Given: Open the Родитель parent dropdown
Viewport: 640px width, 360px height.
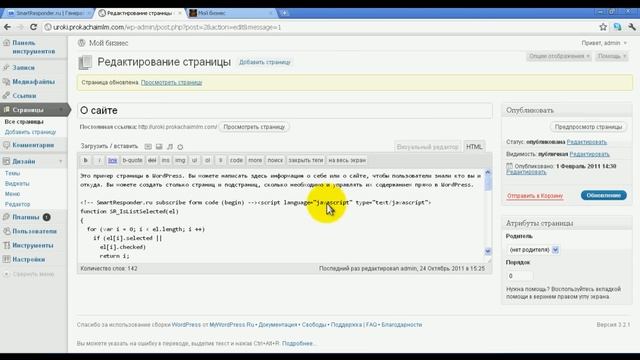Looking at the screenshot, I should click(x=533, y=250).
